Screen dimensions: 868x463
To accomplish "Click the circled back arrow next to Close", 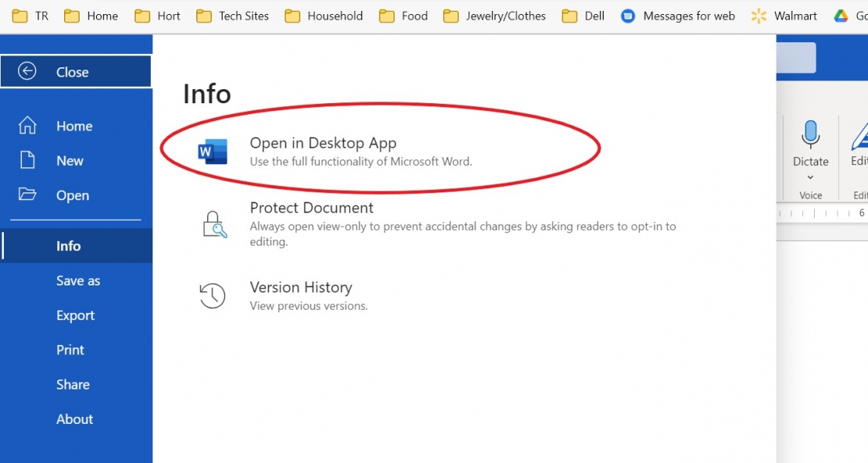I will 27,70.
